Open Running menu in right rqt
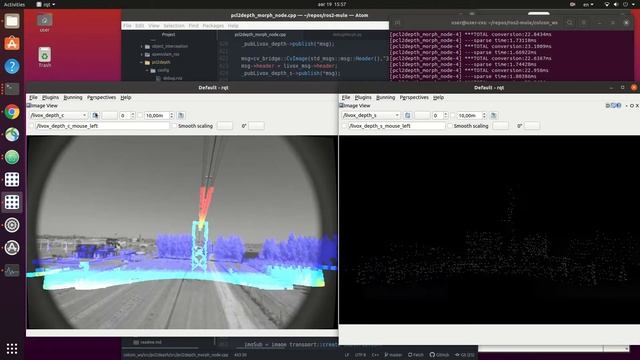Screen dimensions: 640x360 [x=385, y=98]
